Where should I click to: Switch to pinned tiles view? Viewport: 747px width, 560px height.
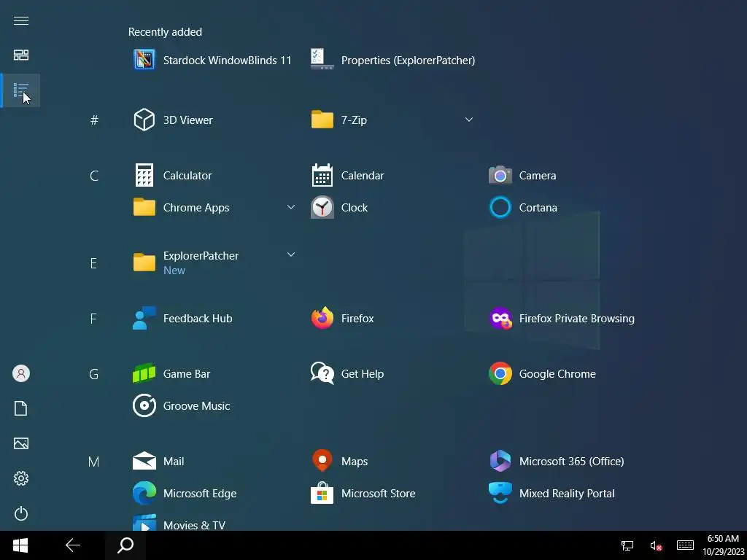tap(21, 55)
